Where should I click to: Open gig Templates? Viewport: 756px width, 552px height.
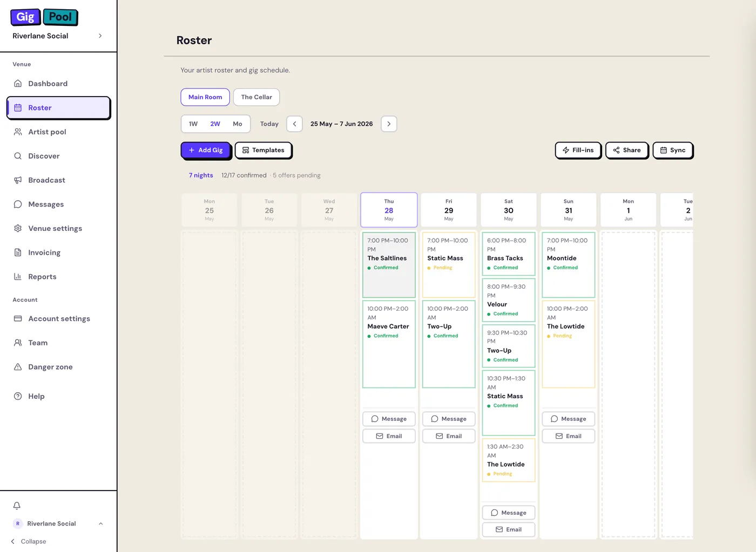(264, 150)
